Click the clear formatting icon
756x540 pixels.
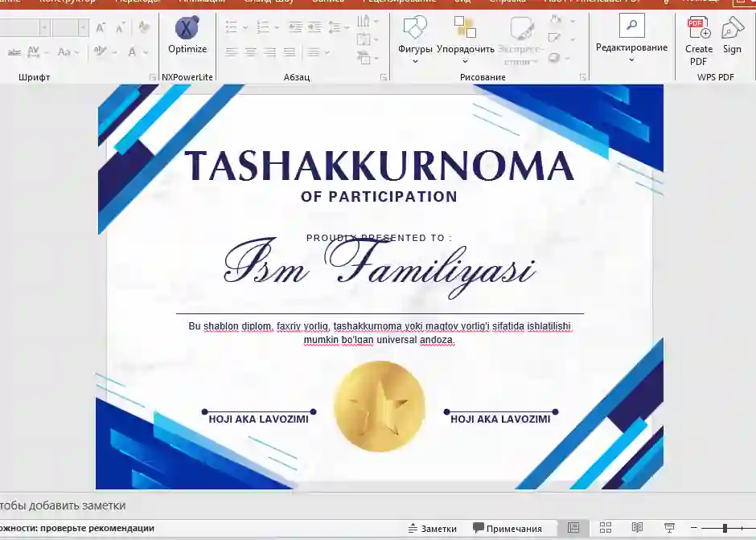click(x=144, y=27)
